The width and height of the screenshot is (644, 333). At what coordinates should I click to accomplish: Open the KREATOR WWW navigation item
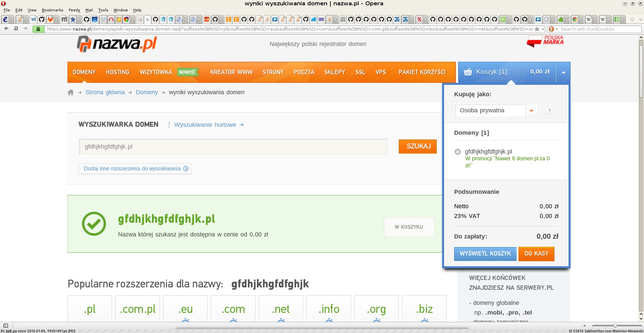click(231, 72)
